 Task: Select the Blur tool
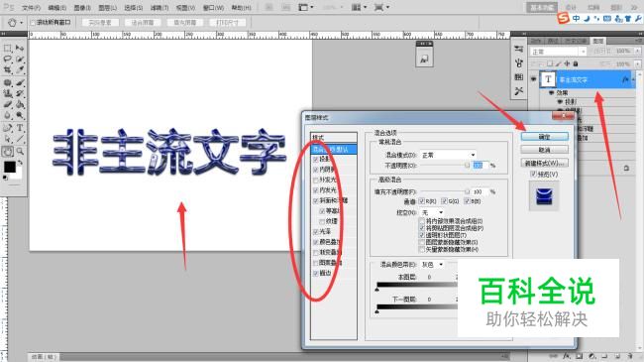click(x=7, y=115)
